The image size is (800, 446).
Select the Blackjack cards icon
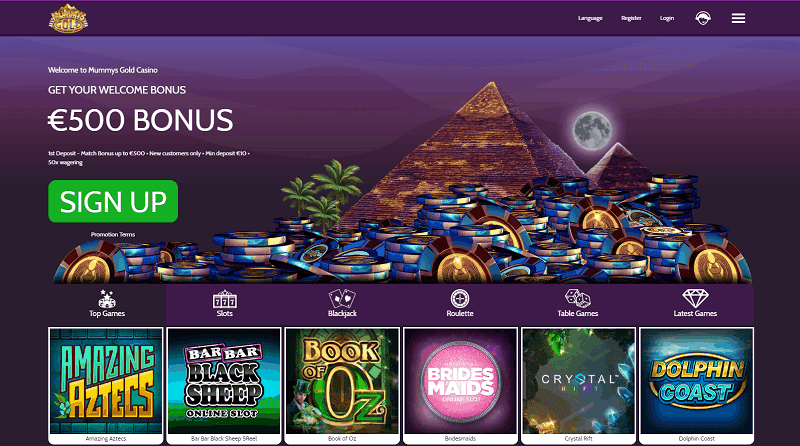[x=342, y=299]
